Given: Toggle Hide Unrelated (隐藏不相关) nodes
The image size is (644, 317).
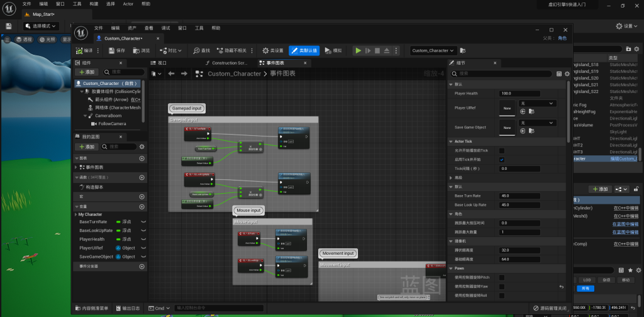Looking at the screenshot, I should click(231, 50).
